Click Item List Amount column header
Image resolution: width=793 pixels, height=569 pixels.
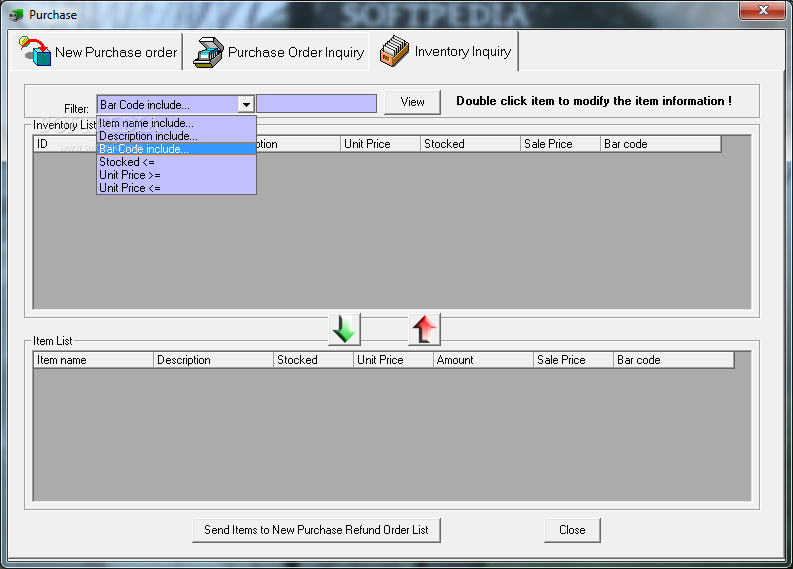click(x=483, y=360)
